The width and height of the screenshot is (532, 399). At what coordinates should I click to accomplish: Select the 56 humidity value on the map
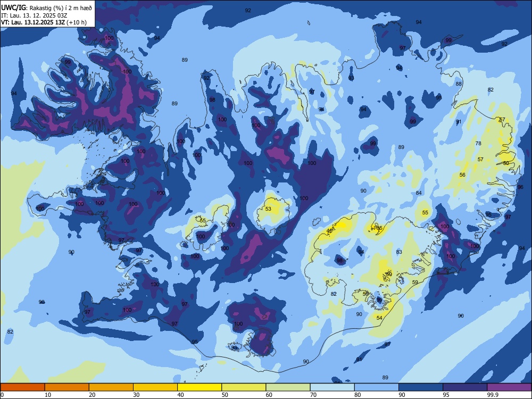point(462,174)
